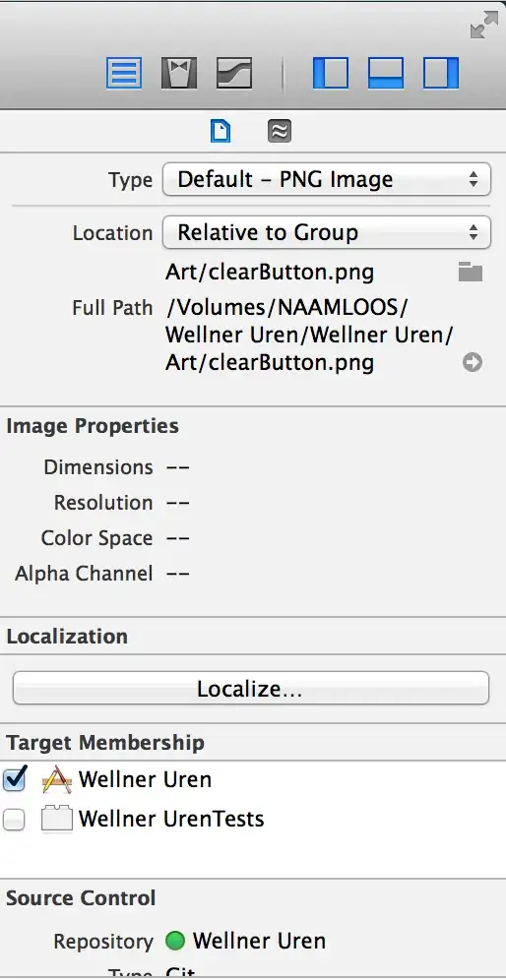Click the Localize... button
The width and height of the screenshot is (506, 980).
pos(251,688)
